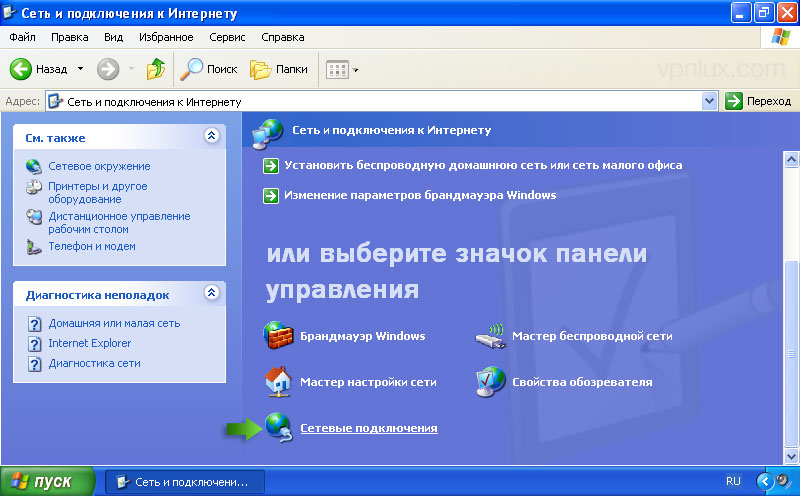This screenshot has height=496, width=800.
Task: Open Диагностика сети link
Action: [x=94, y=363]
